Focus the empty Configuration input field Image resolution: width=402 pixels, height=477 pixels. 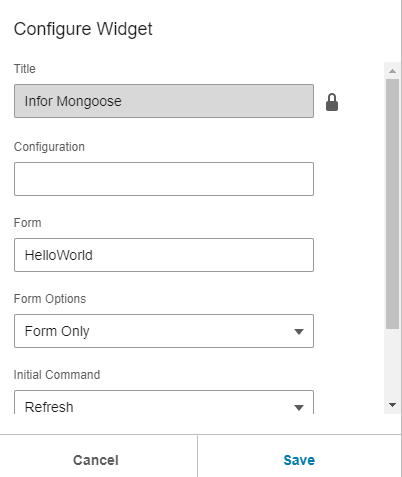click(164, 179)
